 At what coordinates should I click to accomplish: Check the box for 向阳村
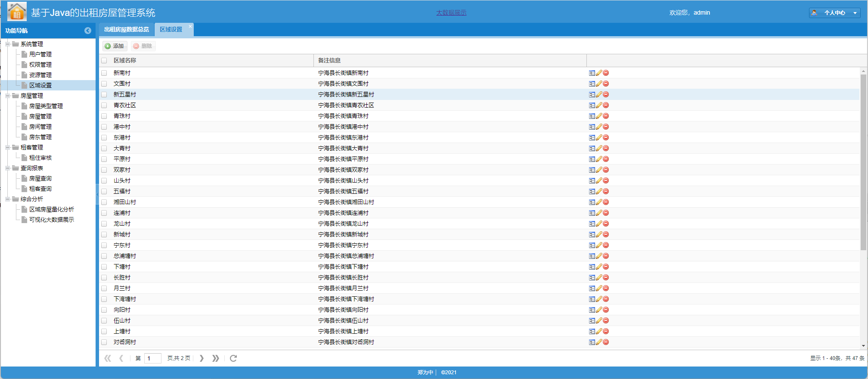tap(104, 310)
